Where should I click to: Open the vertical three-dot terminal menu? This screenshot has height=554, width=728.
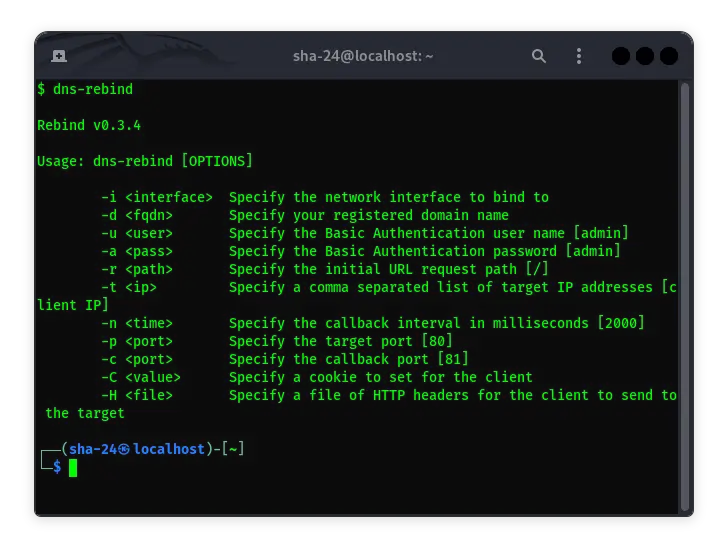tap(578, 56)
